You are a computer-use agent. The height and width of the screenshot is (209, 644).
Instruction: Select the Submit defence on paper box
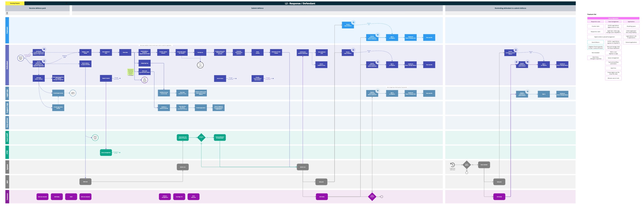[85, 64]
